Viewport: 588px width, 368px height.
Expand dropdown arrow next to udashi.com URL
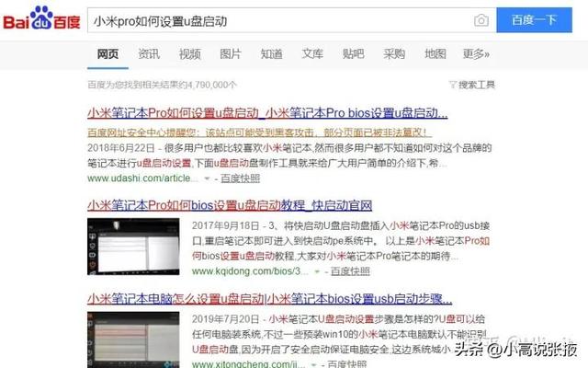[207, 178]
